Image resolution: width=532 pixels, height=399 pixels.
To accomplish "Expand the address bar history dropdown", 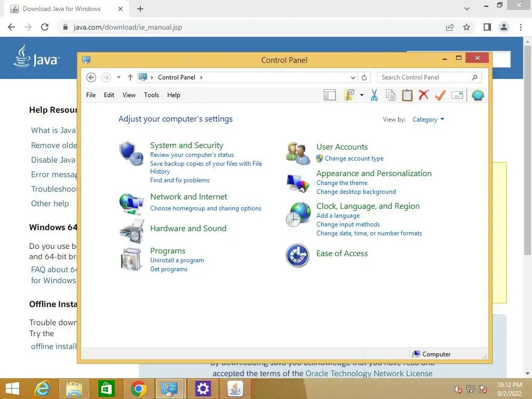I will pyautogui.click(x=353, y=78).
